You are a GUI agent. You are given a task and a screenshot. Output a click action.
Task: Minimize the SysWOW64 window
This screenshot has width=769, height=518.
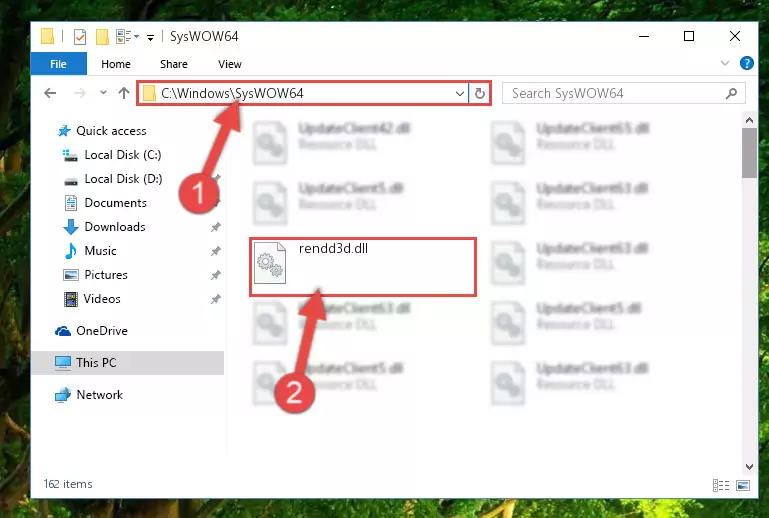coord(644,36)
